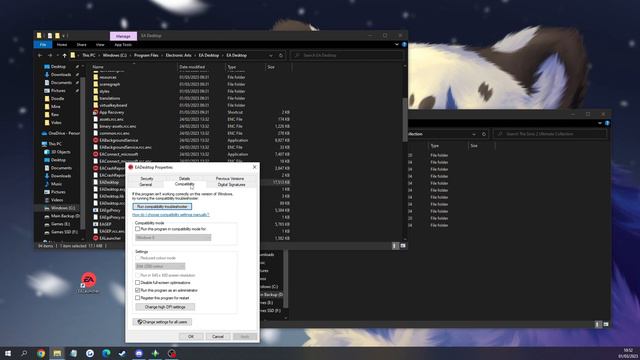
Task: Uncheck Run this program as an administrator
Action: pyautogui.click(x=138, y=290)
